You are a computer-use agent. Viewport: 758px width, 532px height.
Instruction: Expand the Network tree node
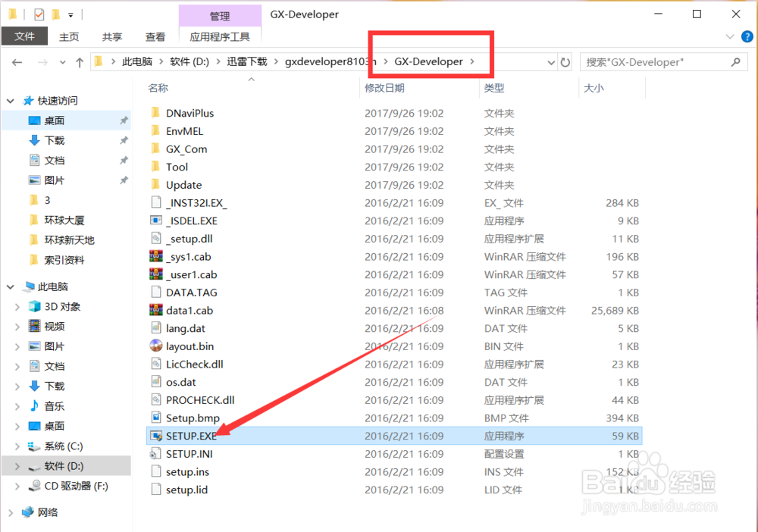tap(11, 512)
